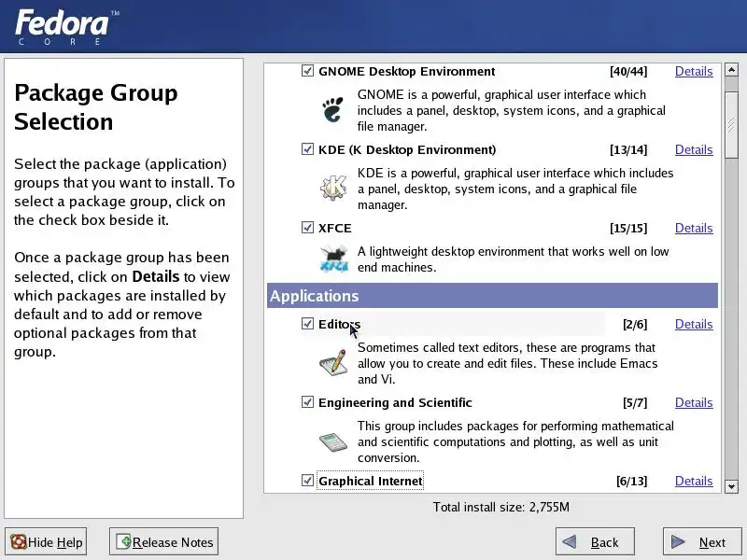Uncheck the Engineering and Scientific checkbox
This screenshot has height=560, width=747.
point(307,402)
